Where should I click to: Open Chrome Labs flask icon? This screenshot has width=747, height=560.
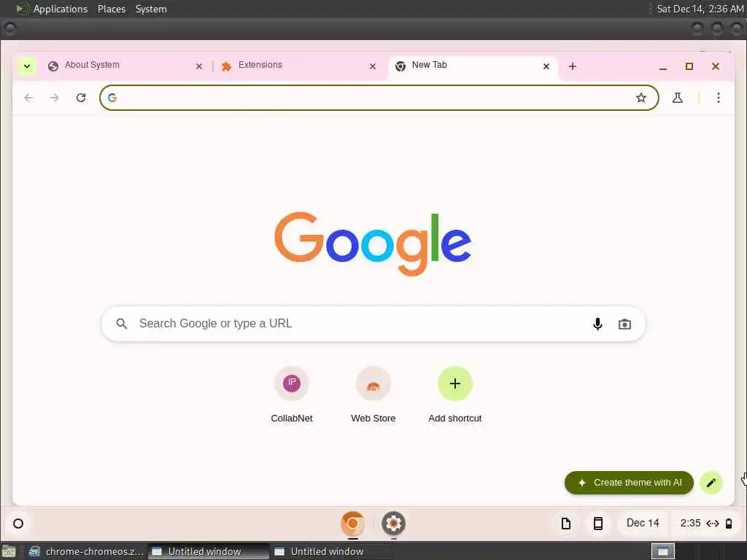(x=678, y=98)
